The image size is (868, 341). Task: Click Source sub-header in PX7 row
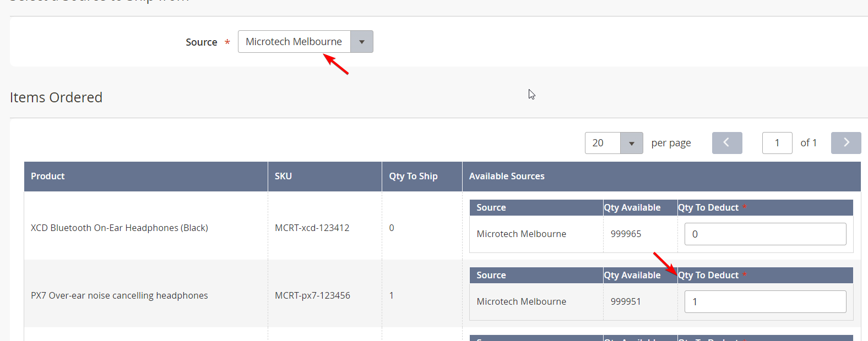coord(491,275)
